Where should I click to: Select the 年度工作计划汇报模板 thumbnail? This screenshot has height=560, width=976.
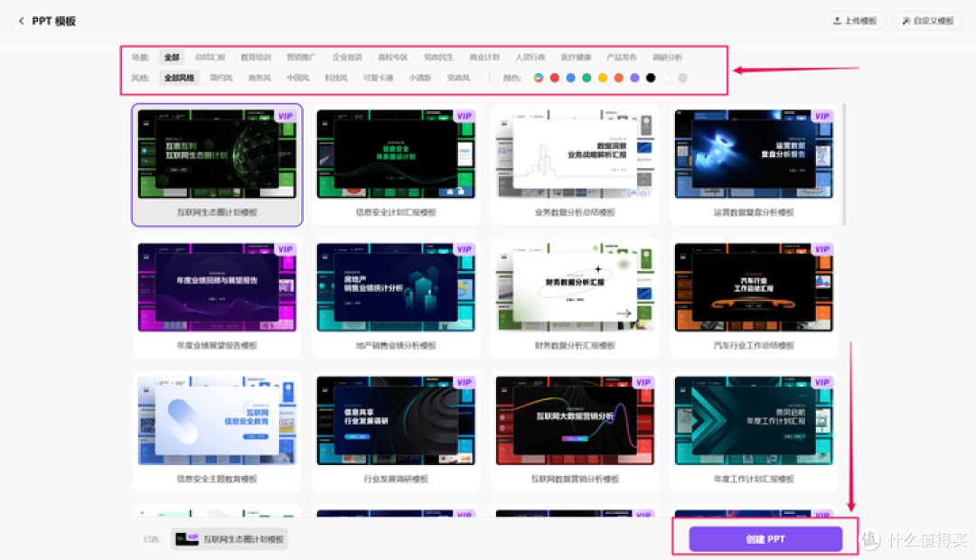click(x=754, y=421)
